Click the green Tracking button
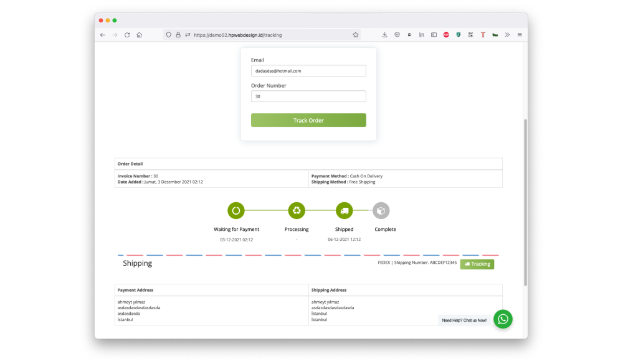This screenshot has width=623, height=364. (477, 264)
